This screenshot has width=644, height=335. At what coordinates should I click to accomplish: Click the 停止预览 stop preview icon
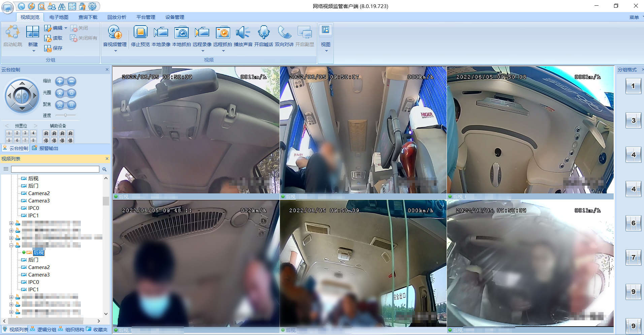pyautogui.click(x=140, y=33)
